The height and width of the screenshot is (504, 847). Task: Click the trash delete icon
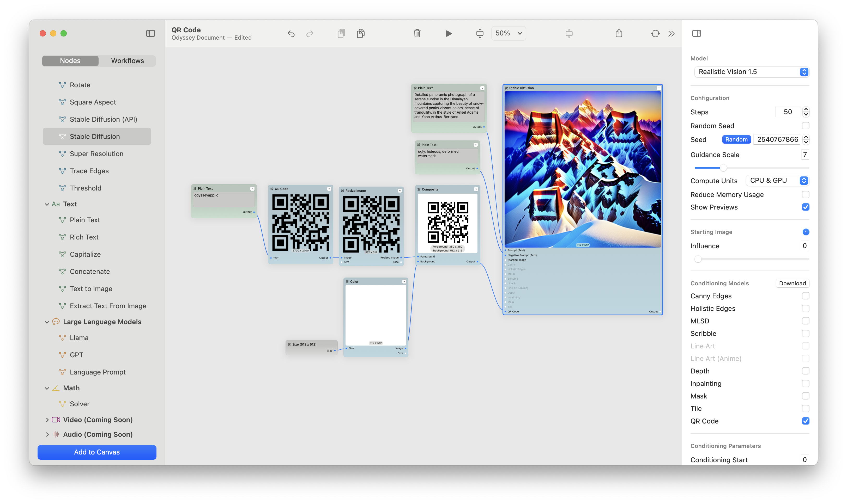click(x=417, y=33)
